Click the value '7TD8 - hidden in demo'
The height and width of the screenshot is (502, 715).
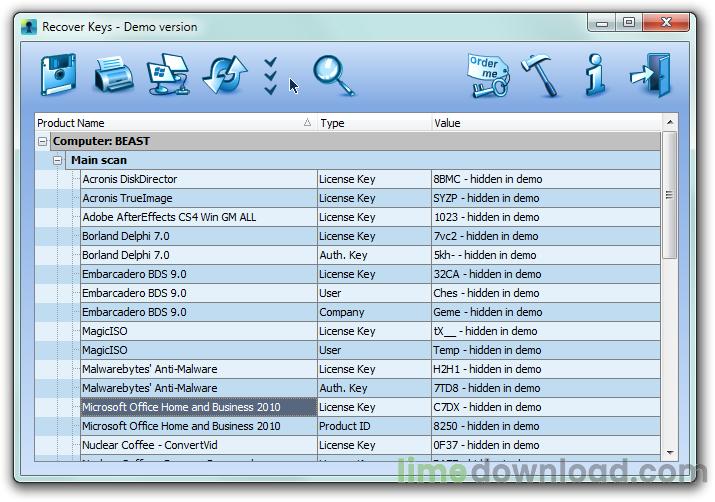(x=487, y=388)
